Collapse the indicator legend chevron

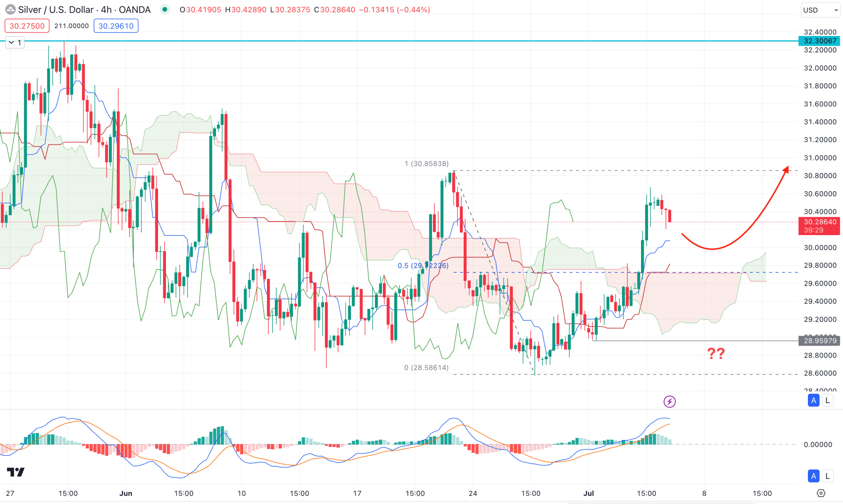12,43
